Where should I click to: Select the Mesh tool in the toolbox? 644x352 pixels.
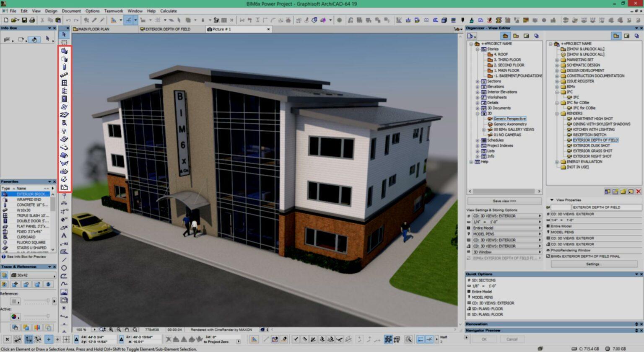(x=64, y=171)
